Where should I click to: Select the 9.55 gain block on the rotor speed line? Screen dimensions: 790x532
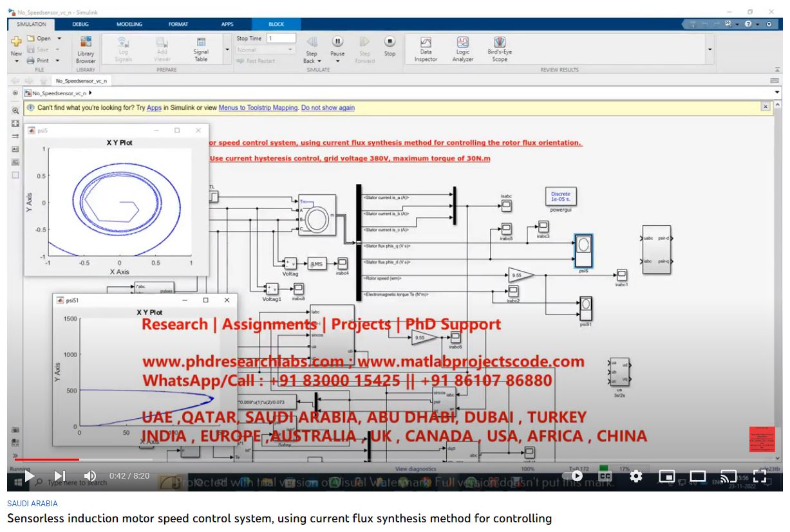pos(520,275)
